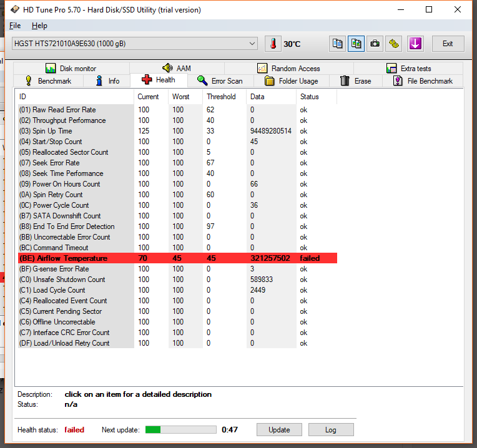Click the Exit button

[448, 44]
